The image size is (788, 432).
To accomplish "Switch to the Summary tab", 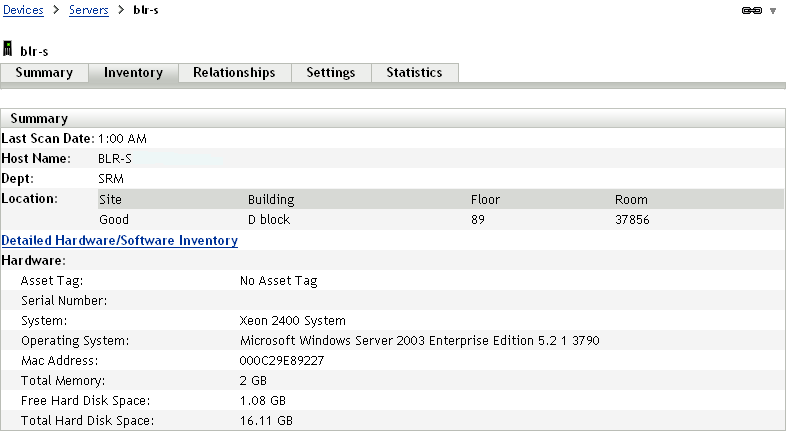I will 44,73.
